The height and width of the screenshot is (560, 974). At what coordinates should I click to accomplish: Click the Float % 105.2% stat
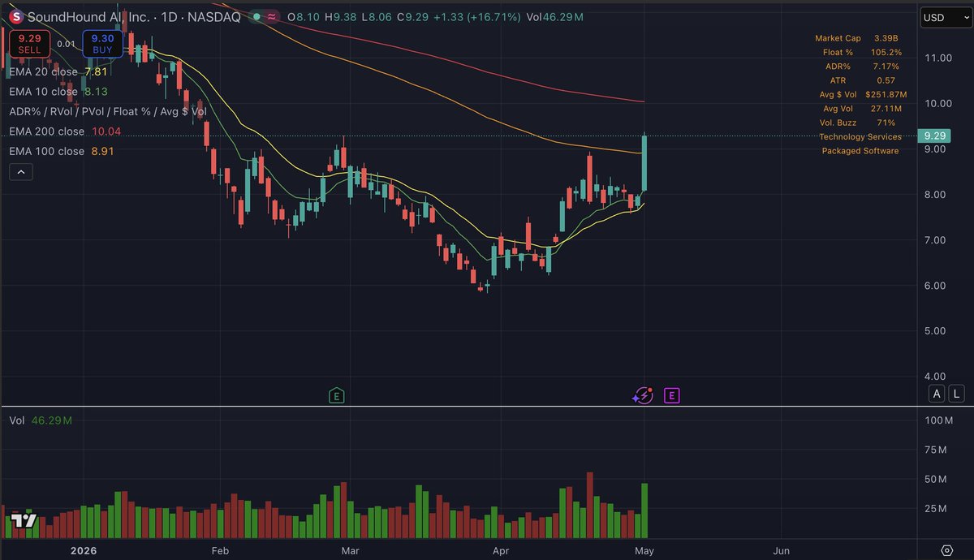pyautogui.click(x=864, y=53)
